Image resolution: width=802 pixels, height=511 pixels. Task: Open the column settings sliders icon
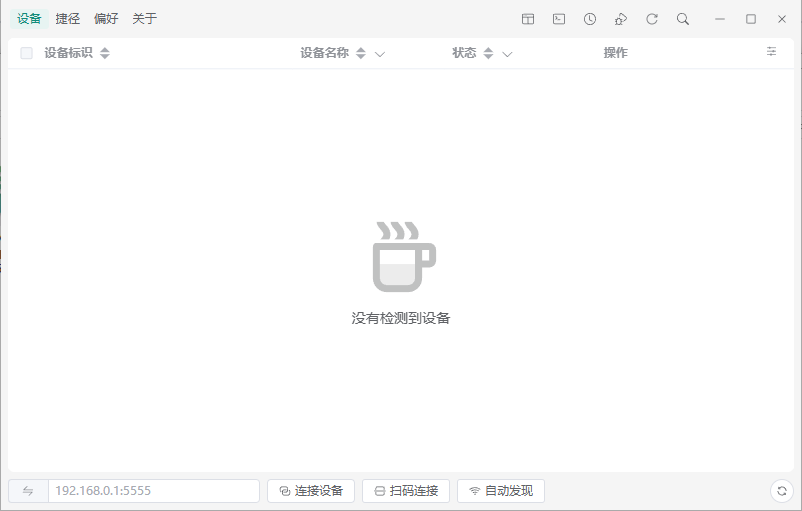click(771, 51)
